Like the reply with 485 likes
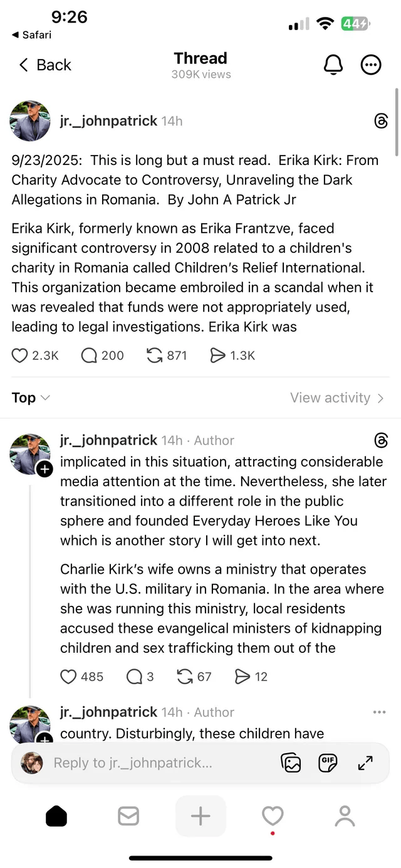The width and height of the screenshot is (401, 868). (x=68, y=677)
